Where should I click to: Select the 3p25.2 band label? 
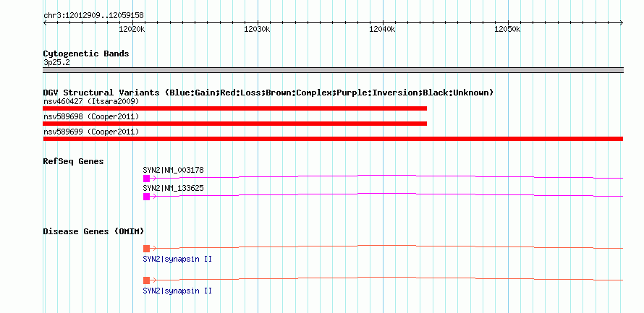[56, 63]
